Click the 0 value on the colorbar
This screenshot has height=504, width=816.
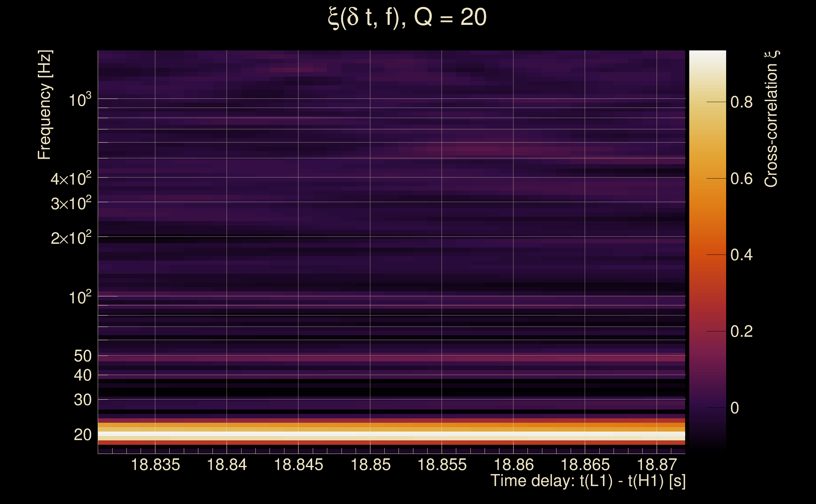(735, 408)
